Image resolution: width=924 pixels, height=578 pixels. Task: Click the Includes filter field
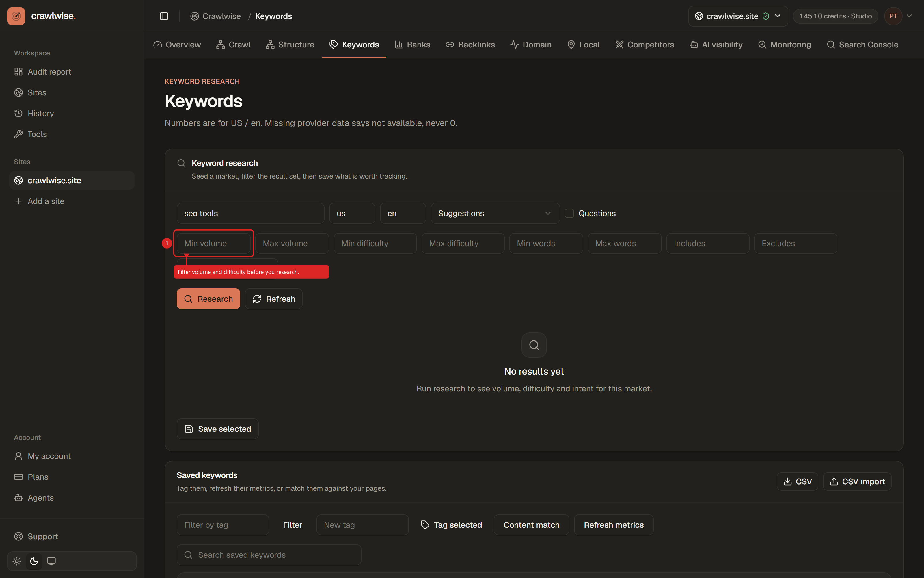tap(708, 244)
